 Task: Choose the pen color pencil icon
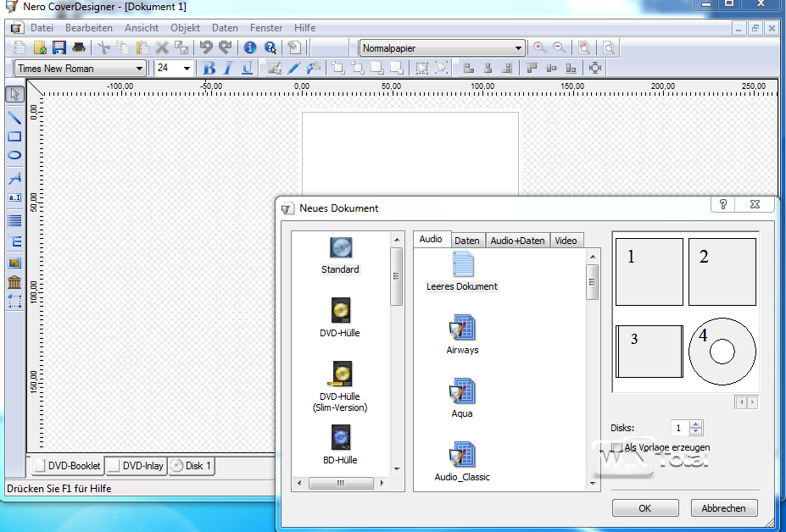(x=294, y=68)
